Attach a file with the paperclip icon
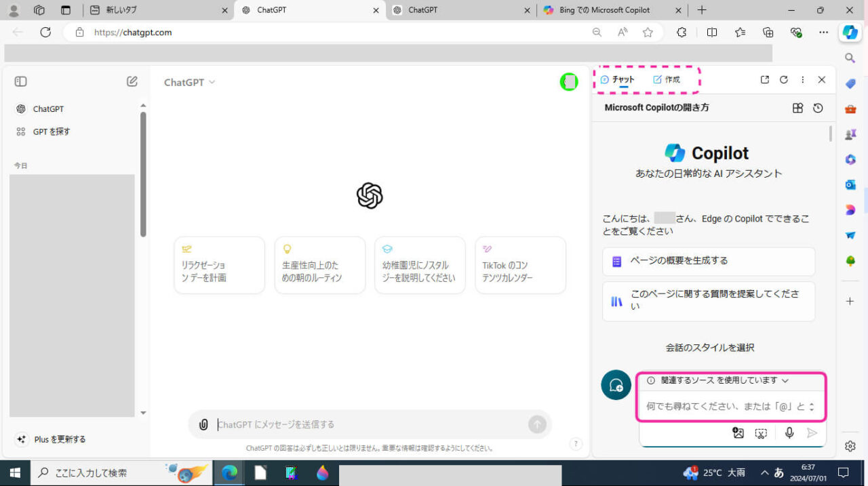This screenshot has width=868, height=486. [203, 425]
